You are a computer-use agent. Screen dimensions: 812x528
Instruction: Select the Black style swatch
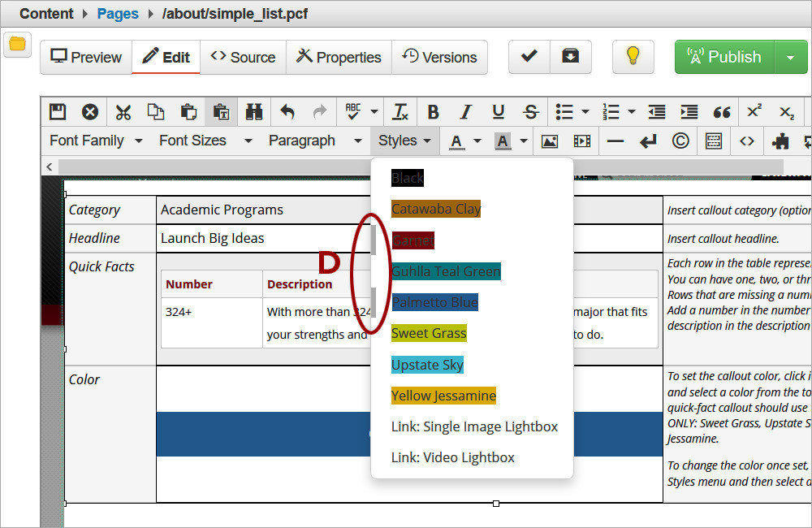coord(408,178)
